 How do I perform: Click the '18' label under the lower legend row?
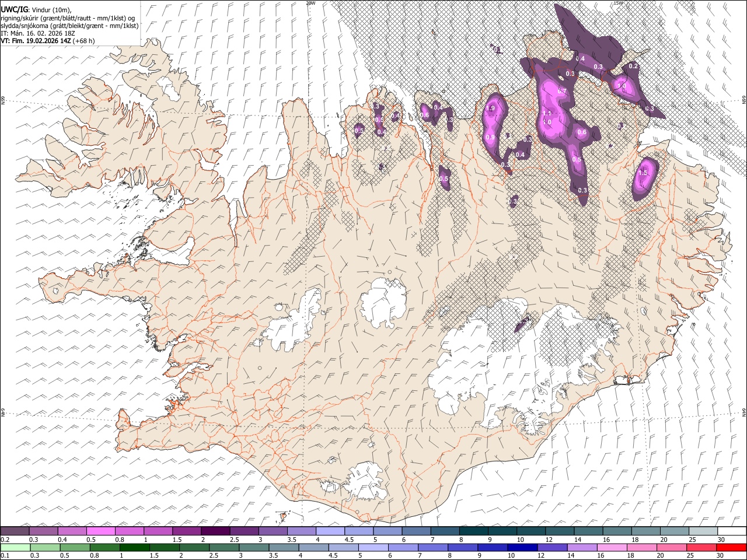click(630, 555)
